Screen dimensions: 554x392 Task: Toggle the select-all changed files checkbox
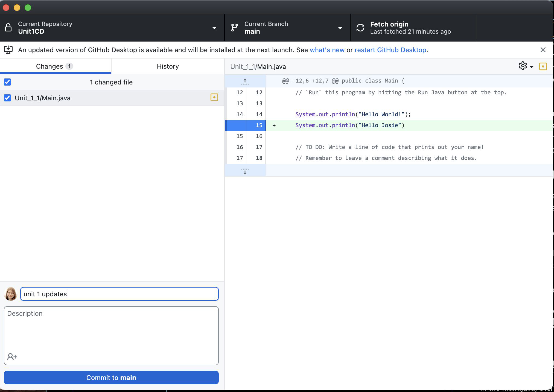coord(7,82)
